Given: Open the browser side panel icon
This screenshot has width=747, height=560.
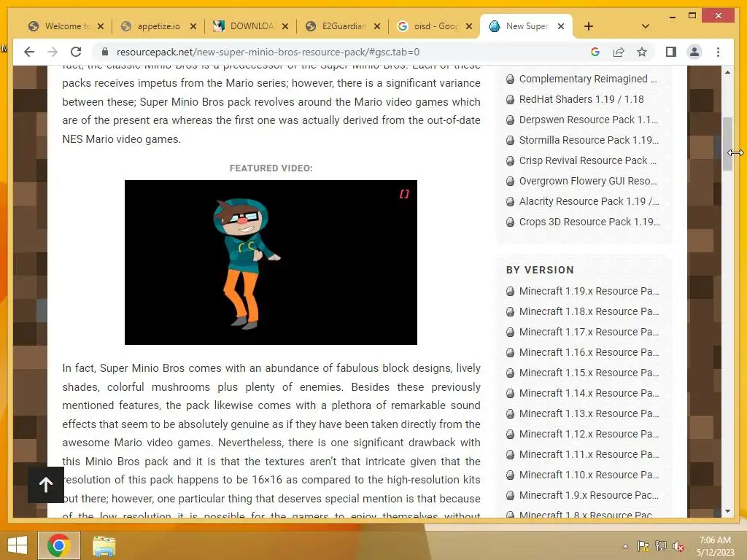Looking at the screenshot, I should pos(671,52).
